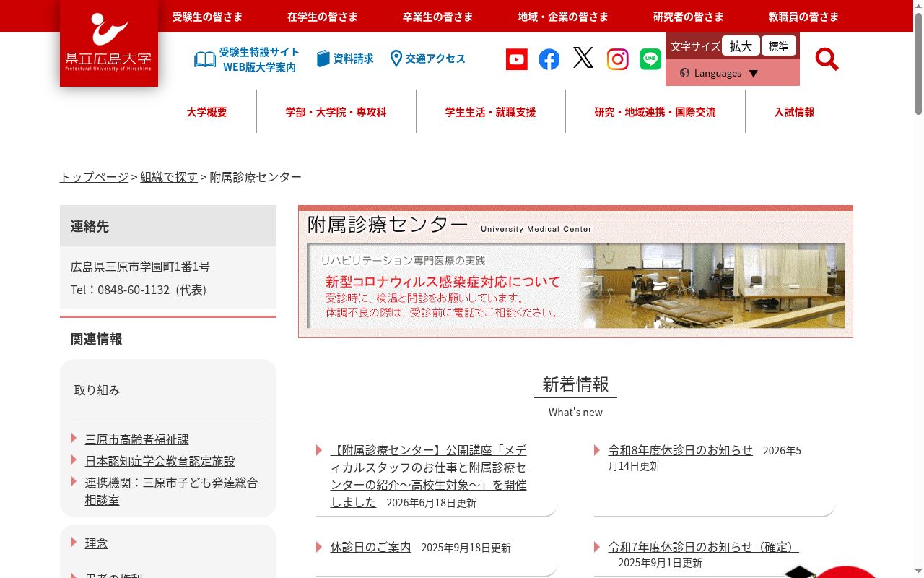924x578 pixels.
Task: Open the 研究・地域連携・国際交流 navigation item
Action: [655, 112]
